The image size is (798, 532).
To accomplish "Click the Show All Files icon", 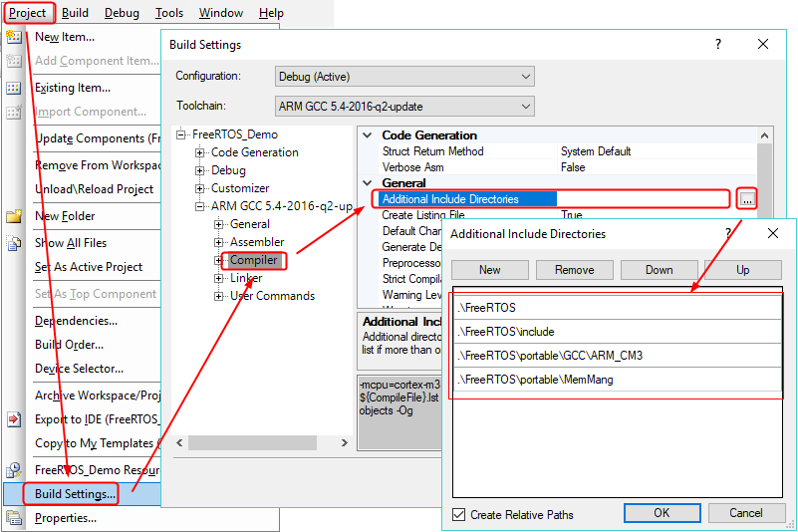I will point(14,243).
